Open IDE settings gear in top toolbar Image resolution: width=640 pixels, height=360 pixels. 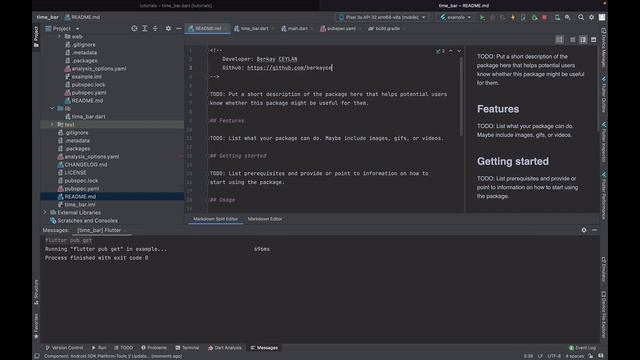pyautogui.click(x=591, y=18)
